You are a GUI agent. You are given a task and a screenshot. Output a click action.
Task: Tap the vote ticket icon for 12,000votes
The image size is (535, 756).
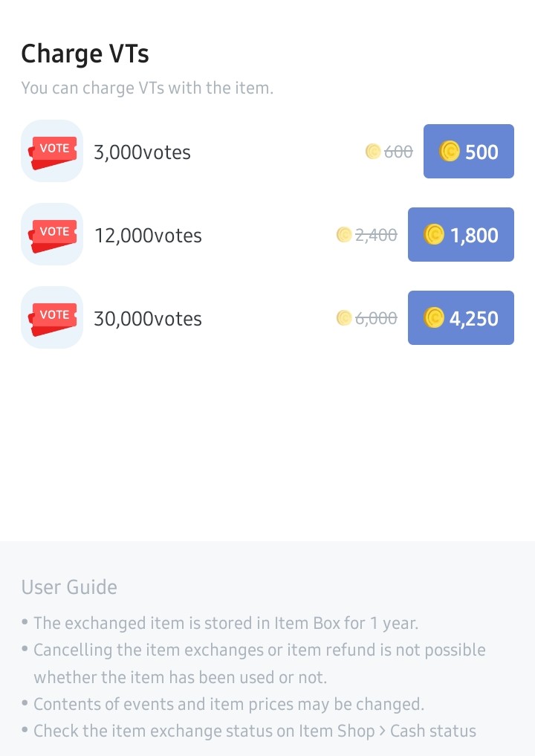[52, 234]
